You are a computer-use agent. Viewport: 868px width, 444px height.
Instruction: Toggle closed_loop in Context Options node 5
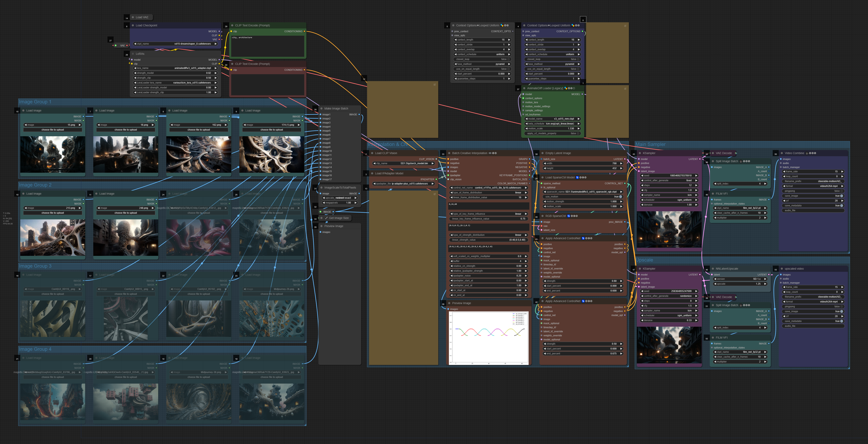(x=482, y=59)
